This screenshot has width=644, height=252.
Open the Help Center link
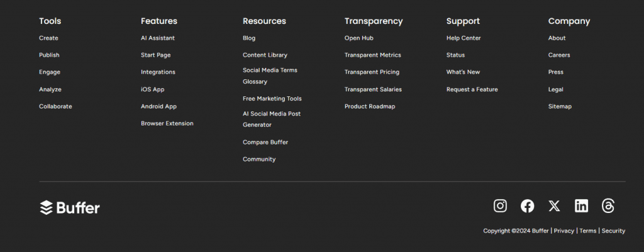(x=464, y=38)
